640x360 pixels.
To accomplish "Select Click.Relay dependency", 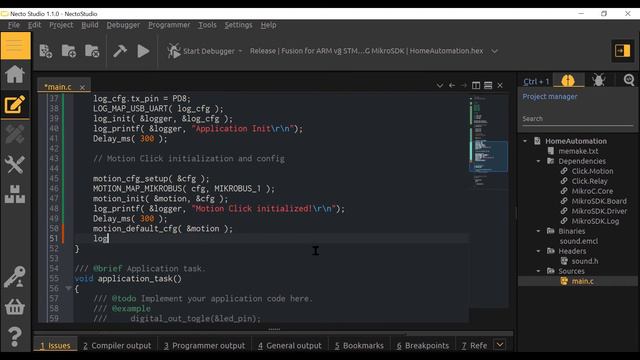I will point(589,181).
